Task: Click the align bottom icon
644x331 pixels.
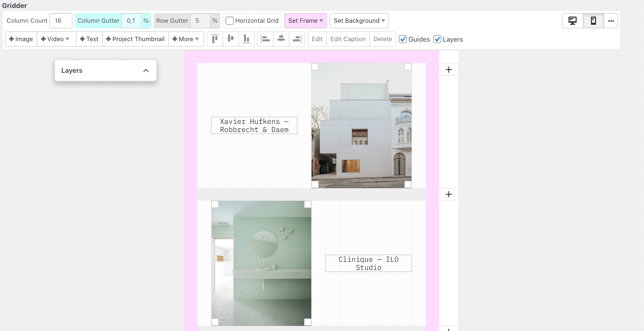Action: point(246,39)
